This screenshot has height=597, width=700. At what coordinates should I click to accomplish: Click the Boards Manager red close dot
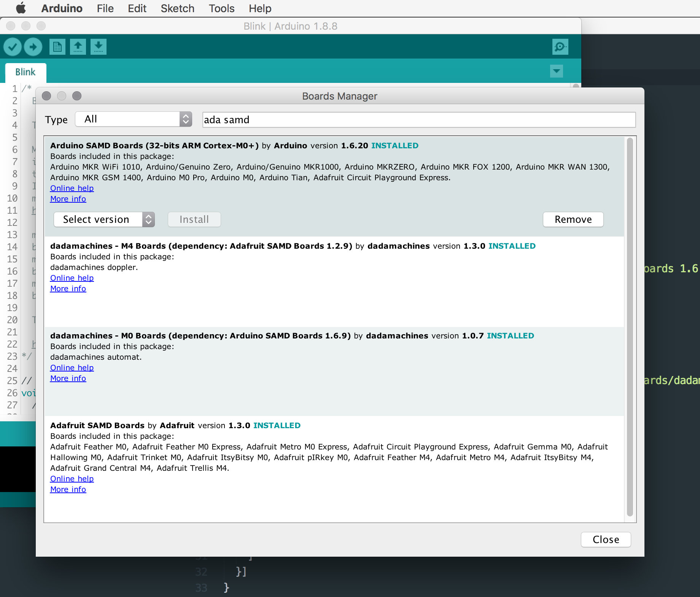click(46, 96)
